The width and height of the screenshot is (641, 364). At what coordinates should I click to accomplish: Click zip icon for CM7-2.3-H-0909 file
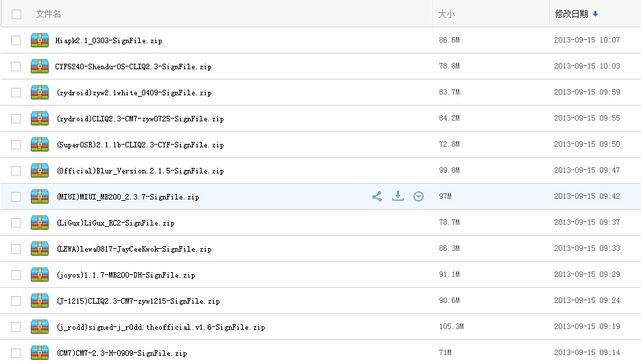tap(40, 353)
